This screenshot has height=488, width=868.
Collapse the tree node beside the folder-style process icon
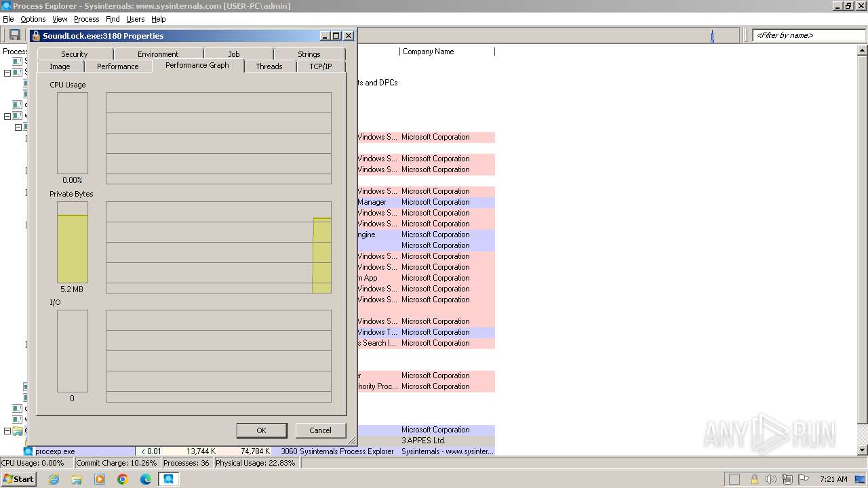coord(7,431)
